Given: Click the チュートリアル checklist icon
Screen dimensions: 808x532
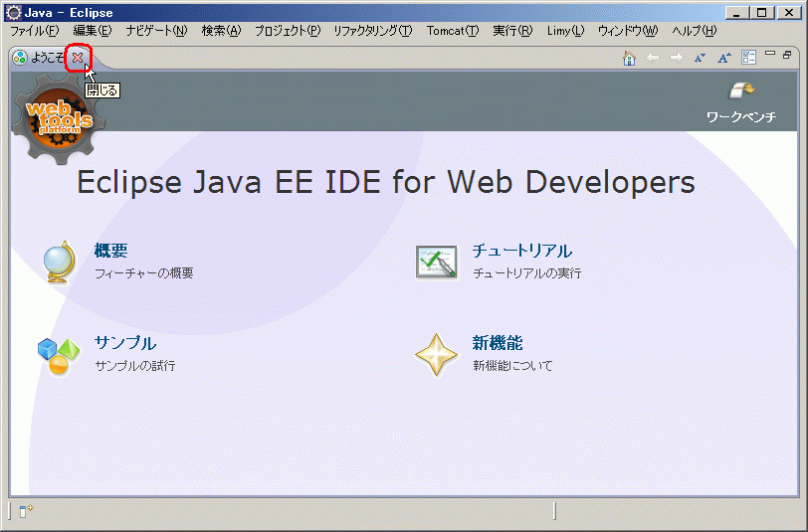Looking at the screenshot, I should click(x=437, y=263).
